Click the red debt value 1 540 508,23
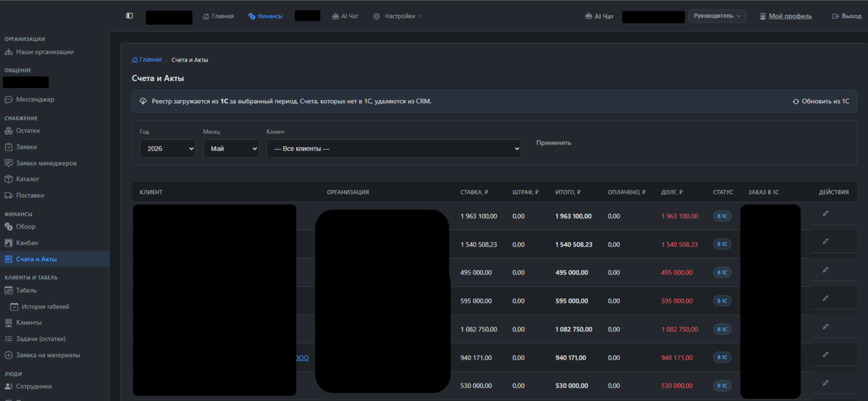 pos(680,245)
